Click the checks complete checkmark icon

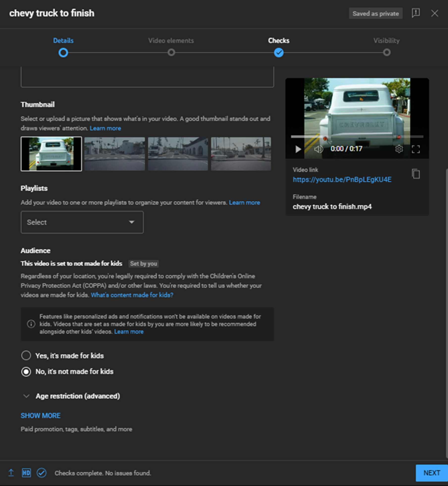coord(41,473)
